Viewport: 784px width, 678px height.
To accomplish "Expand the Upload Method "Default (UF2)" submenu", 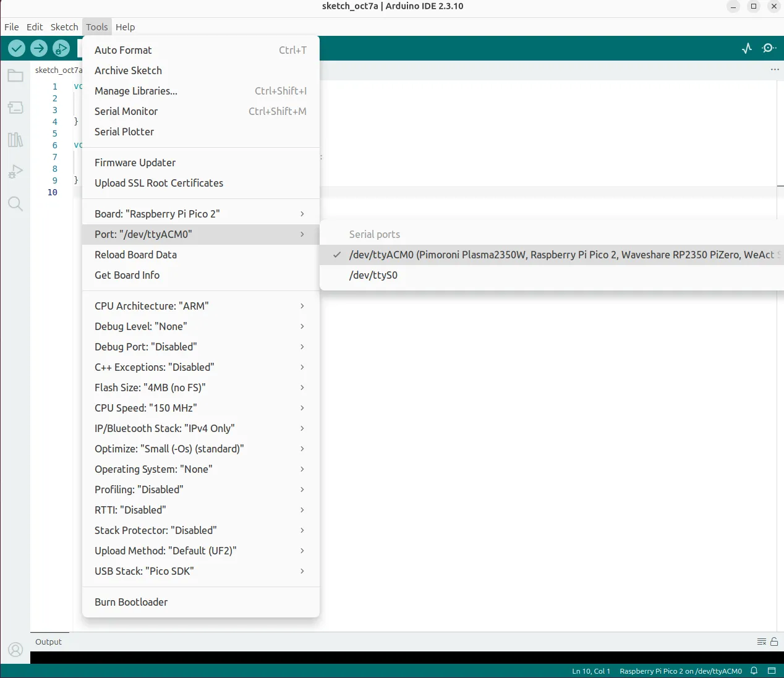I will tap(201, 551).
